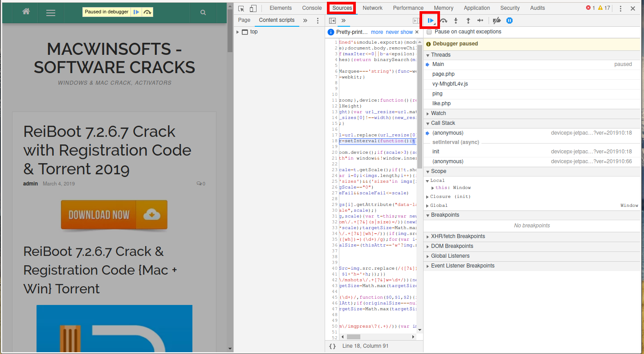The width and height of the screenshot is (644, 354).
Task: Expand the Event Listener Breakpoints section
Action: click(462, 266)
